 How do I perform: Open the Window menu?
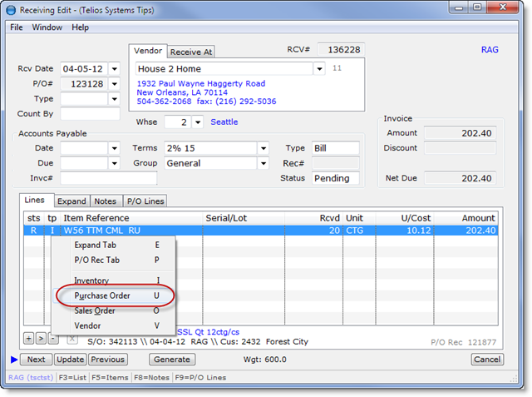click(47, 27)
